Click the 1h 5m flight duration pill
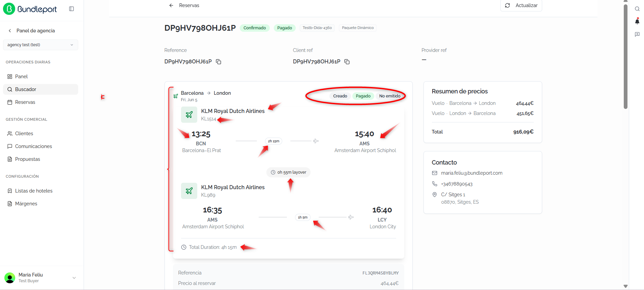The width and height of the screenshot is (644, 290). pos(302,217)
